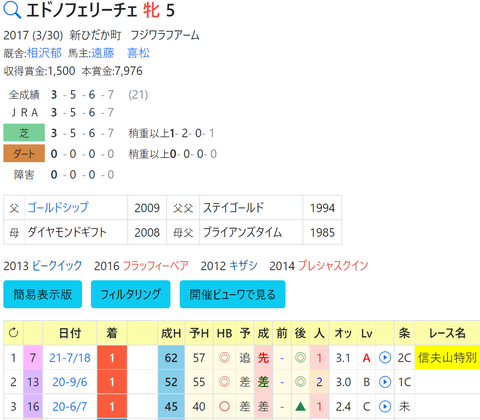Click Lv grade A in first row
The height and width of the screenshot is (420, 480).
point(367,358)
